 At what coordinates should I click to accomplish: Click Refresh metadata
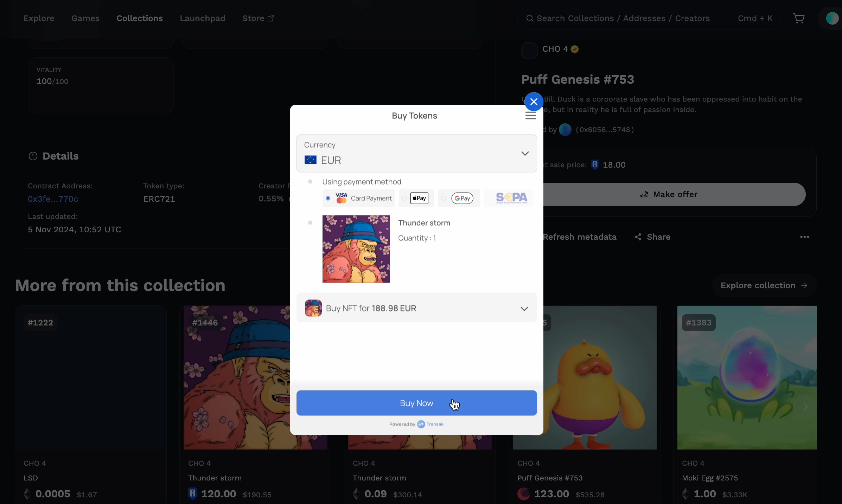tap(580, 237)
